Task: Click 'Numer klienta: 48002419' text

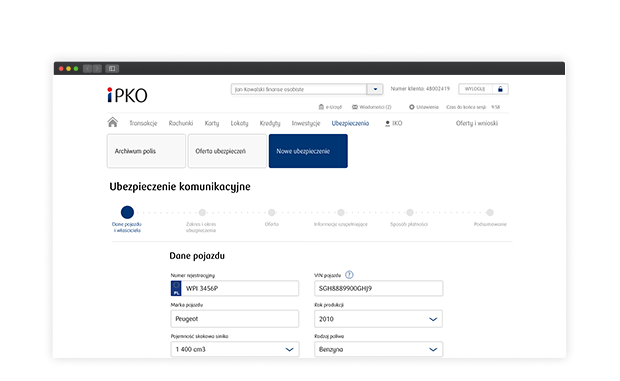Action: (x=420, y=89)
